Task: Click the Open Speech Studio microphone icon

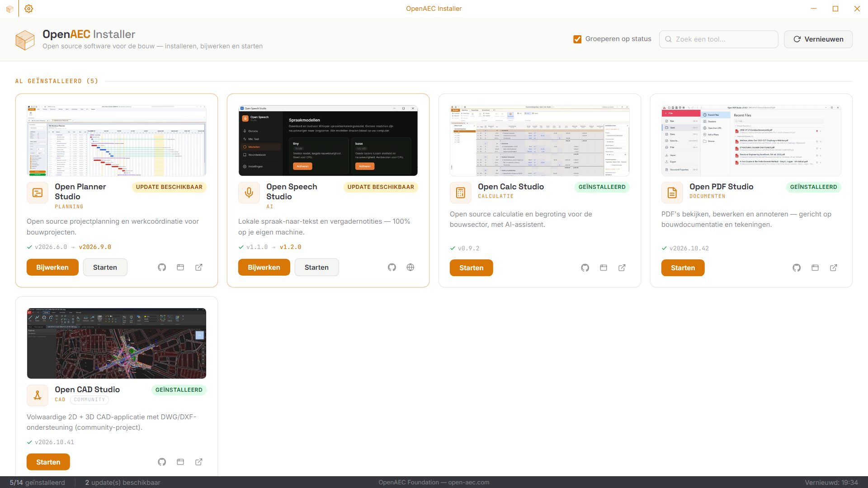Action: [249, 193]
